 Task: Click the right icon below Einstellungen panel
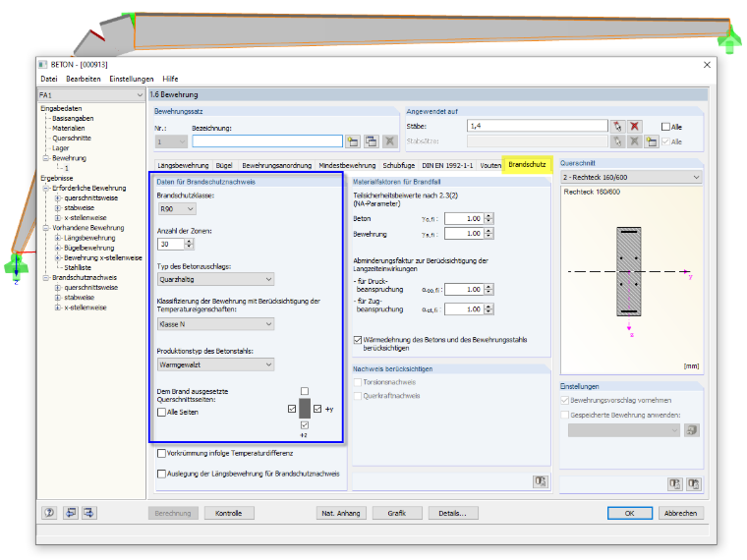tap(694, 484)
